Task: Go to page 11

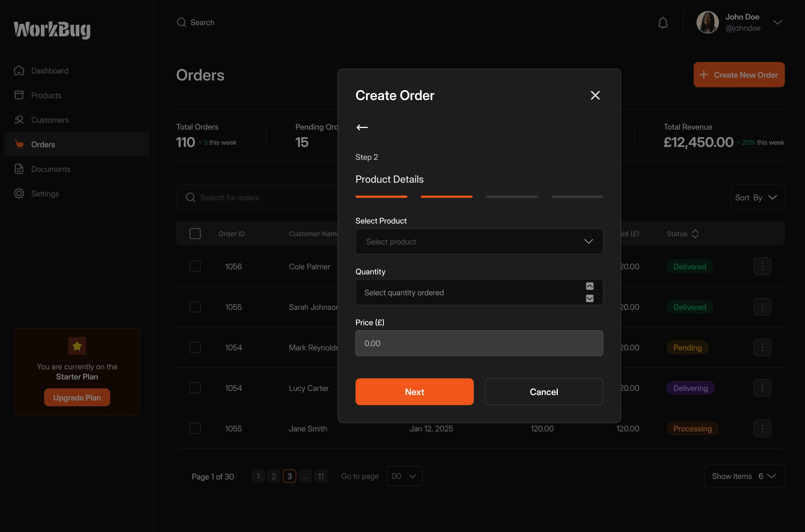Action: [x=321, y=476]
